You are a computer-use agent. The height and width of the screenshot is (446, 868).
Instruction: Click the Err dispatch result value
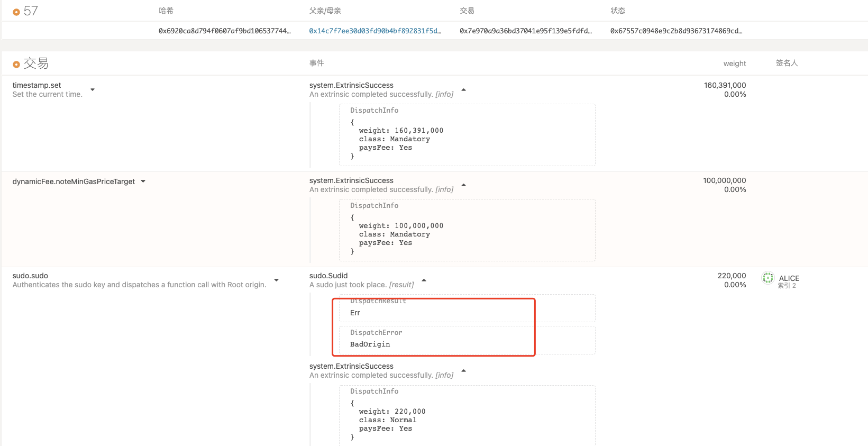point(355,313)
